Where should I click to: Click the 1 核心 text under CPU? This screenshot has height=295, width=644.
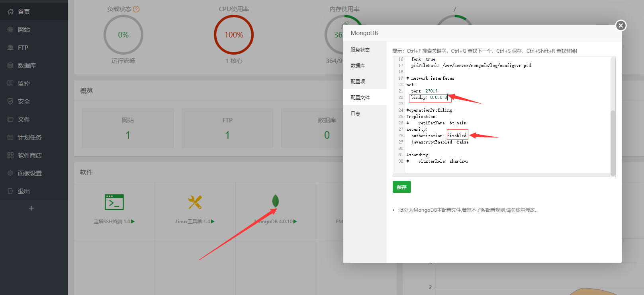pos(234,61)
